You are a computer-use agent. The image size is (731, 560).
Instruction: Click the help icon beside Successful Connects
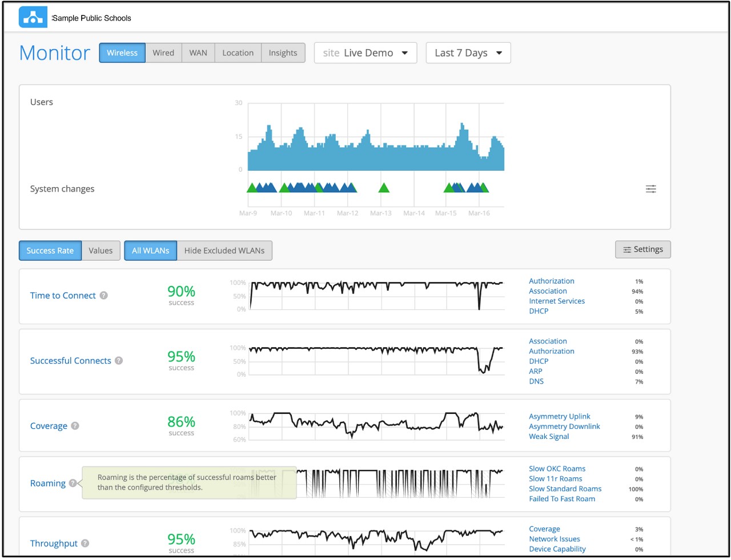tap(119, 361)
